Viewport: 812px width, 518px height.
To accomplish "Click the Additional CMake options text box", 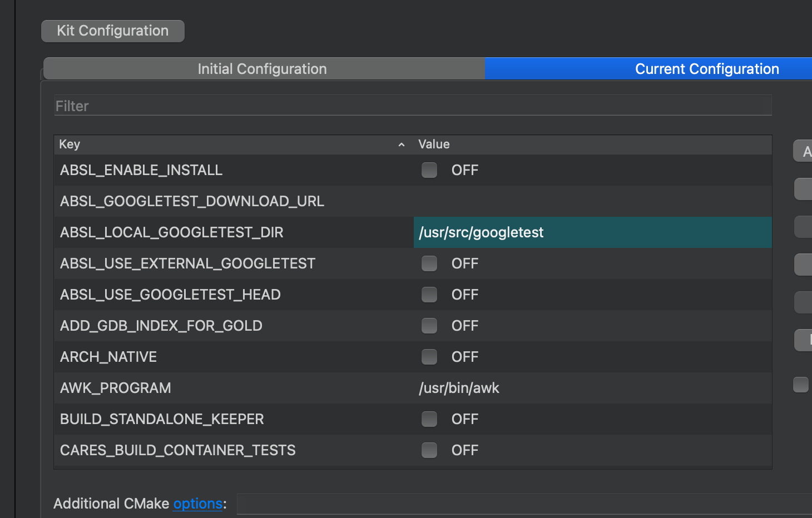I will pyautogui.click(x=501, y=504).
